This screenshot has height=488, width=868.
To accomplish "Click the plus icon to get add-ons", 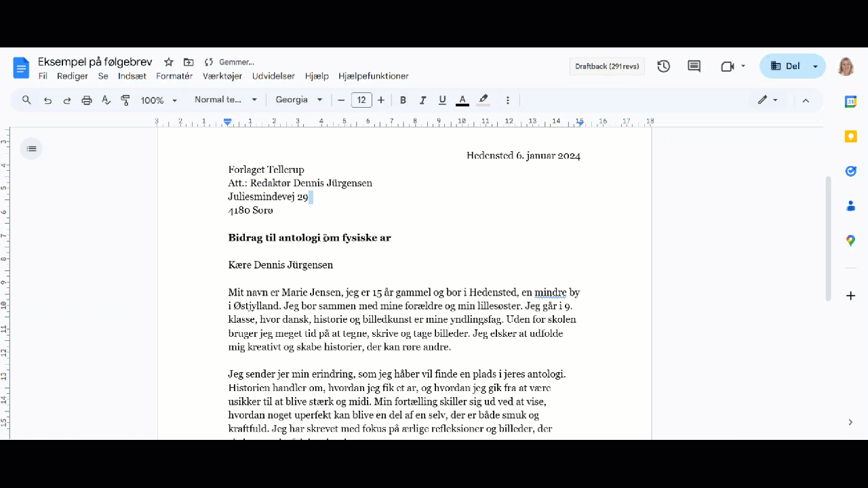I will point(851,296).
